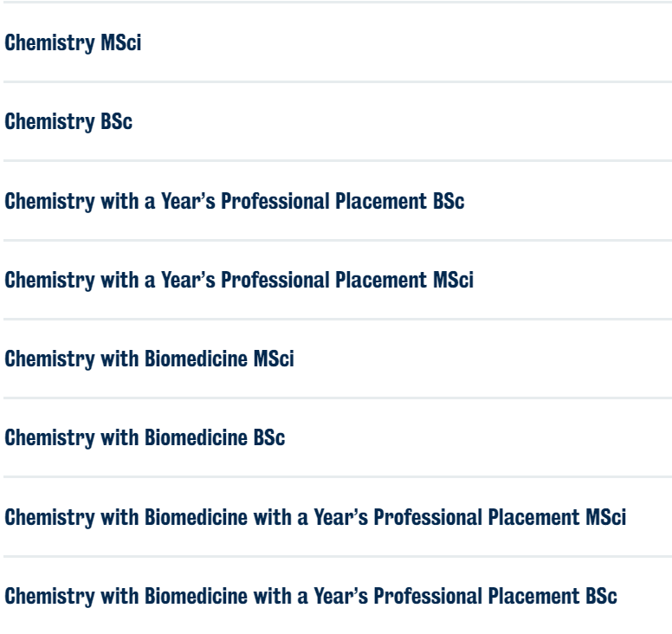
Task: Open the Chemistry with Biomedicine MSci link
Action: tap(149, 359)
